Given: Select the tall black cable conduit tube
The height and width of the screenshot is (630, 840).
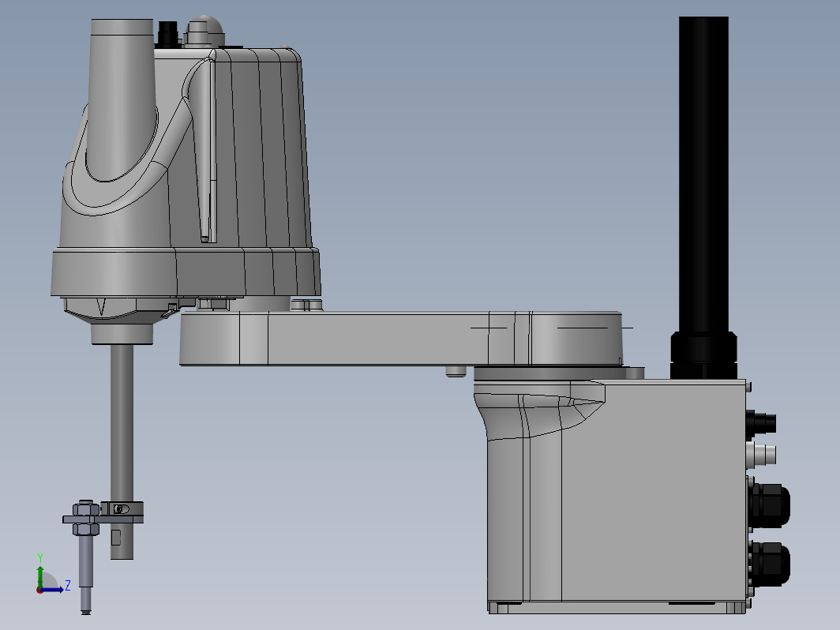Looking at the screenshot, I should click(703, 174).
